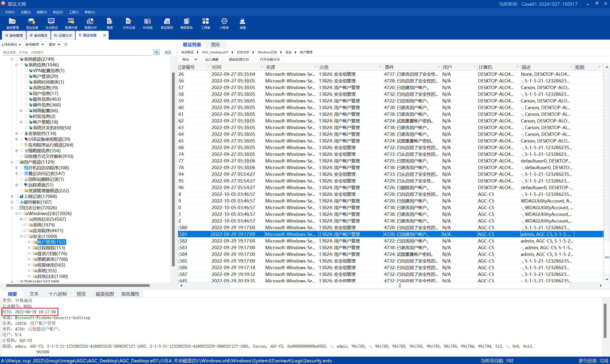Viewport: 610px width, 364px height.
Task: Expand the 帐户策略(18) tree node
Action: (21, 122)
